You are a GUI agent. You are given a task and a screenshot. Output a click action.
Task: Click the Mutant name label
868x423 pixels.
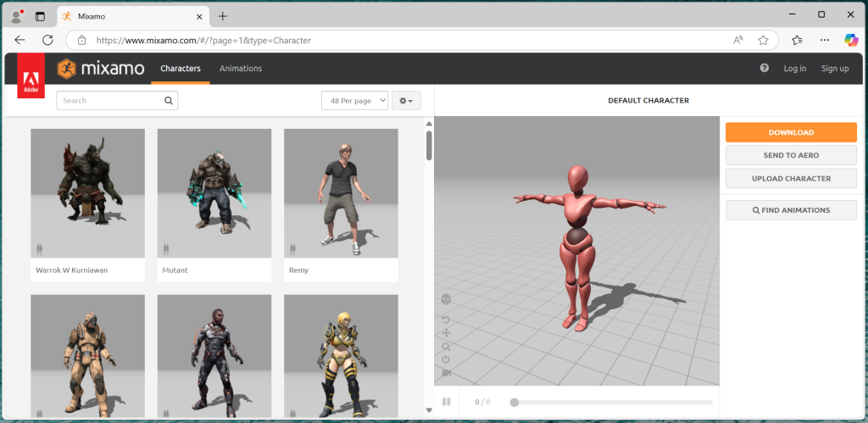click(175, 270)
